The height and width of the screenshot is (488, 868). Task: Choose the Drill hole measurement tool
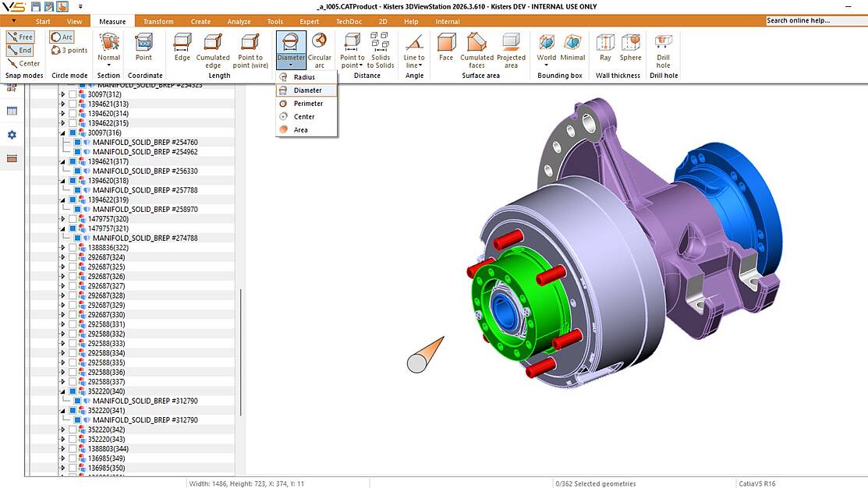[663, 50]
